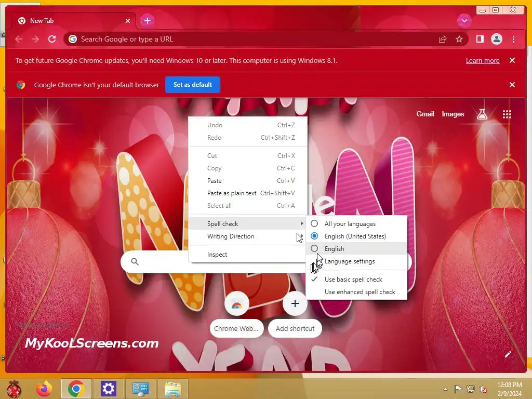Open the side panel icon

tap(480, 39)
